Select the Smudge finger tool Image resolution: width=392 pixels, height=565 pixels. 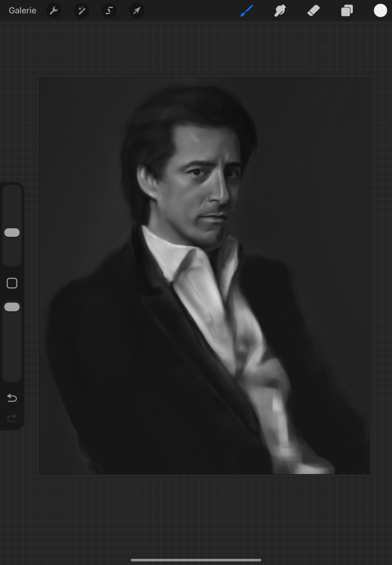(280, 11)
